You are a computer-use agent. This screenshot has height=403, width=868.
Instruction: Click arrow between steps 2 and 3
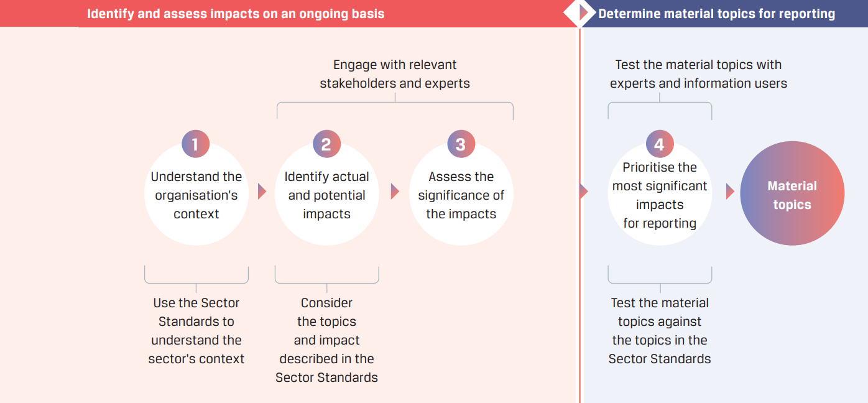(395, 192)
